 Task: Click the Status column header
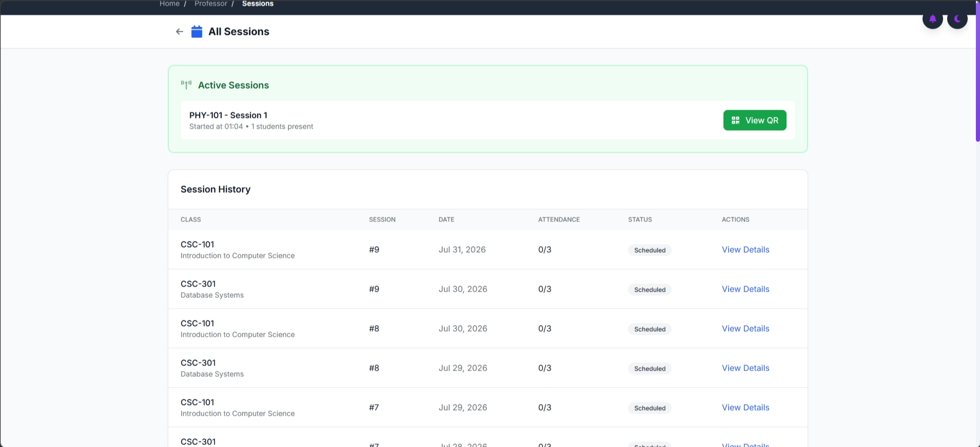coord(640,219)
